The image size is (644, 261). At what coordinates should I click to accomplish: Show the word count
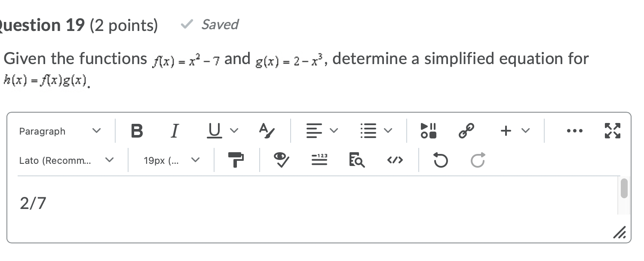(x=319, y=160)
